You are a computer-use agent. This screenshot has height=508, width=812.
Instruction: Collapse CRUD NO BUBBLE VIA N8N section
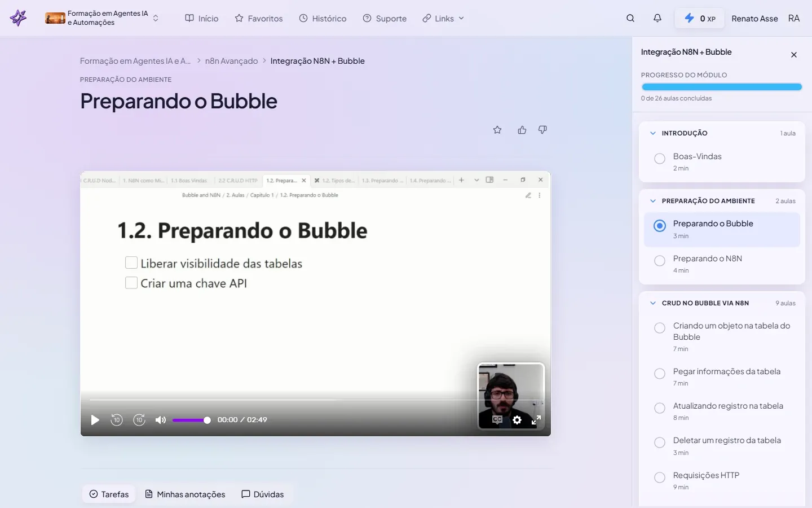point(653,303)
